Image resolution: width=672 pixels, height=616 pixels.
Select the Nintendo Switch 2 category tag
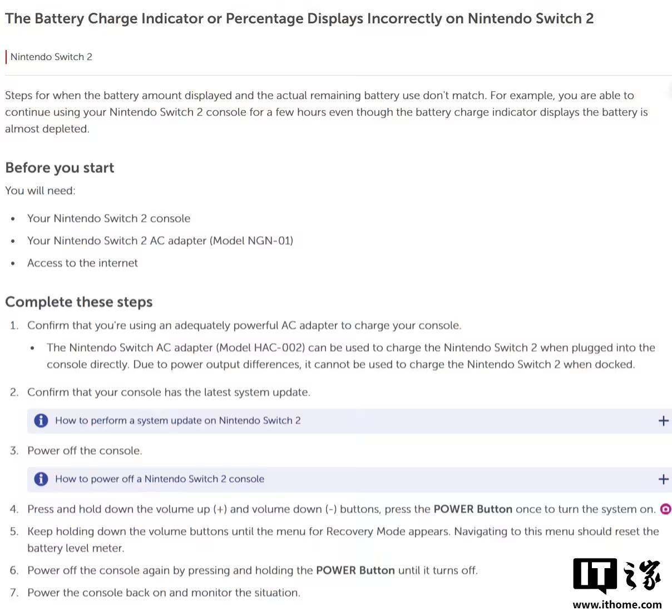(51, 57)
